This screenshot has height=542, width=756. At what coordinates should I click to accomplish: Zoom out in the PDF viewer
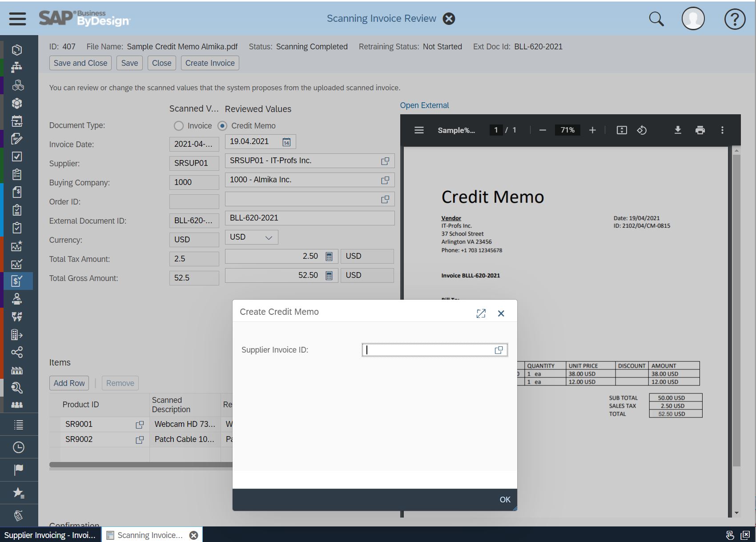(x=543, y=130)
